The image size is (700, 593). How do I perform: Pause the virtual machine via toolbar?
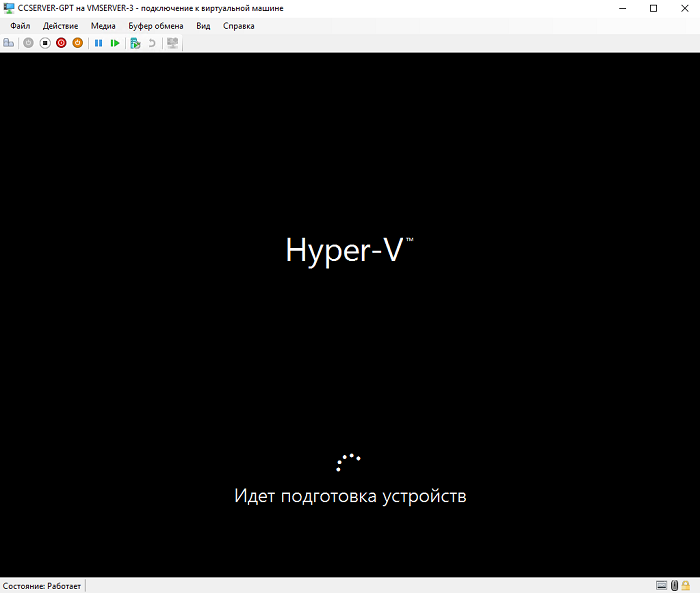coord(98,43)
